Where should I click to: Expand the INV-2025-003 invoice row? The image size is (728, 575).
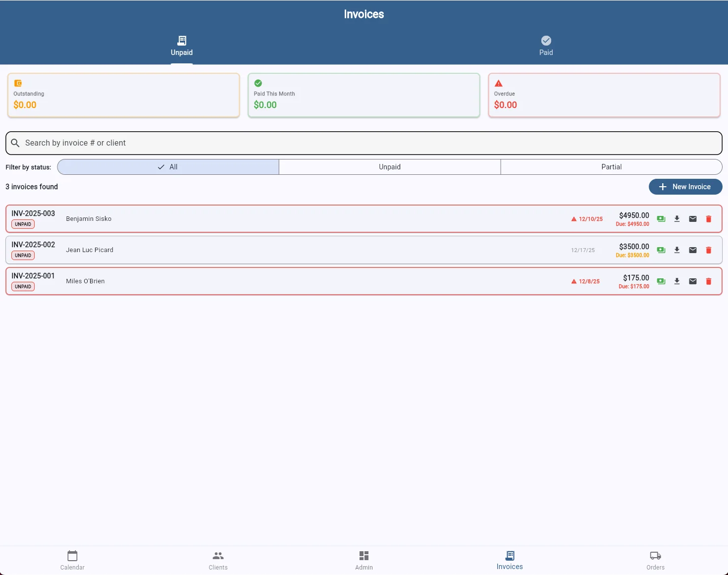[x=297, y=218]
